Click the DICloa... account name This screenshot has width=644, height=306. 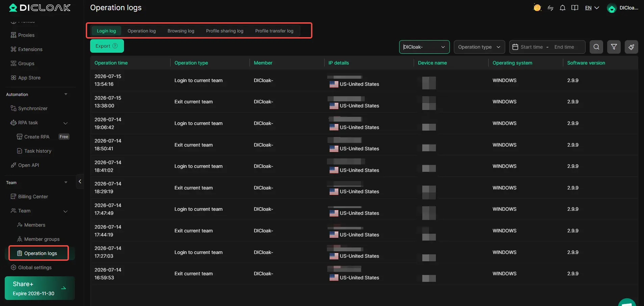[x=629, y=8]
